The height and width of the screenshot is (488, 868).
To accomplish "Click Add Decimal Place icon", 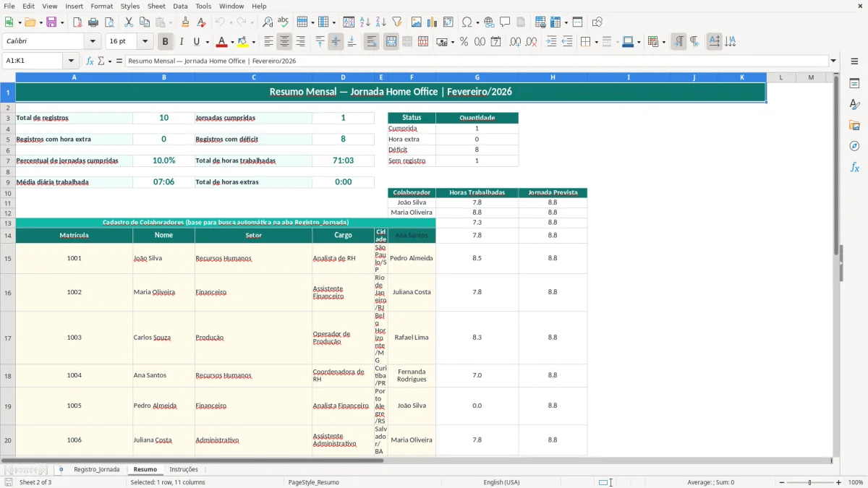I will tap(515, 42).
